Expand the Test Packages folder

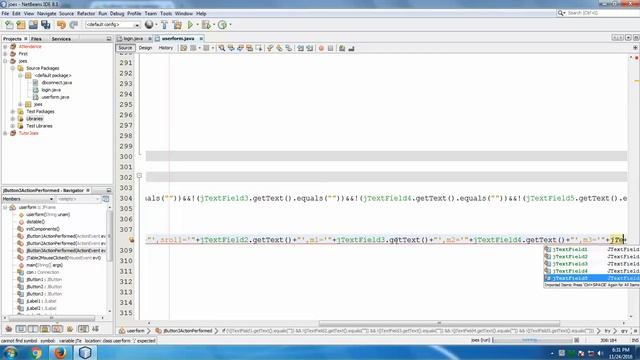click(13, 111)
